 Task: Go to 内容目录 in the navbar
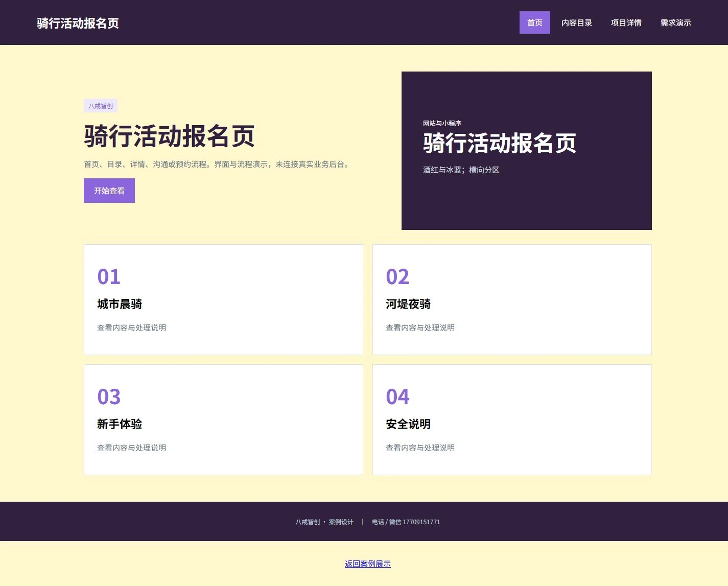[576, 22]
